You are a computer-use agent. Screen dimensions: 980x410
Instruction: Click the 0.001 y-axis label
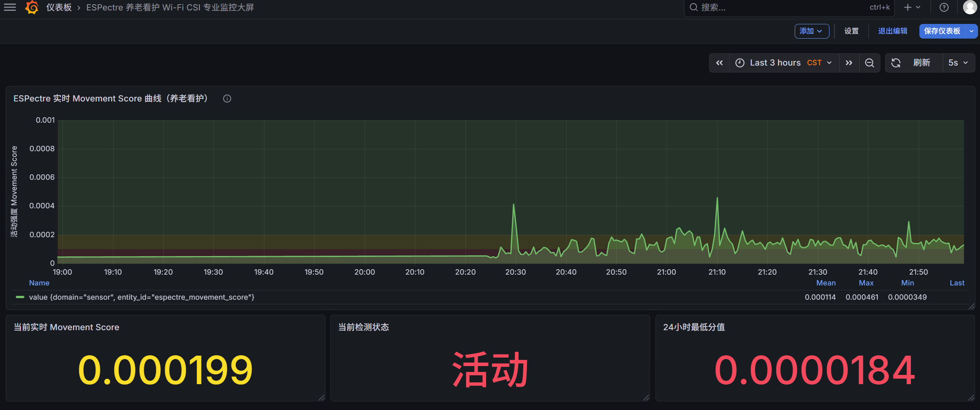(45, 120)
